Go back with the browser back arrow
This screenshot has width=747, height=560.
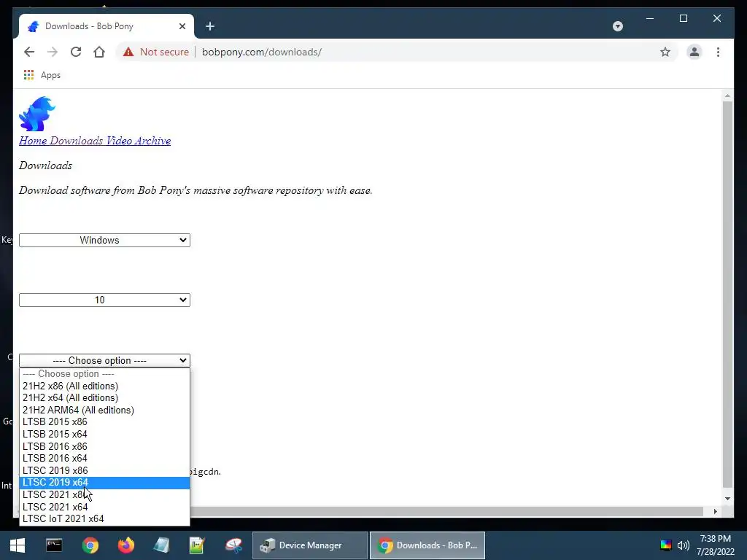[x=29, y=52]
